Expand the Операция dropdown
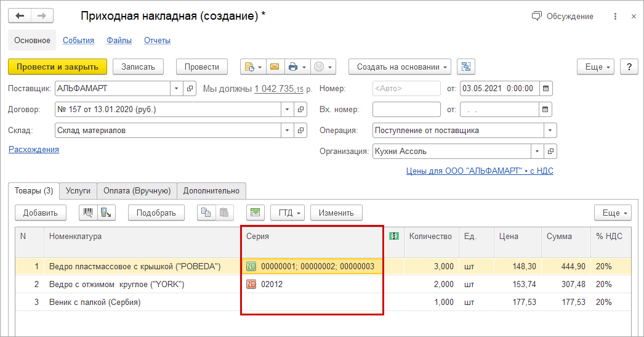Image resolution: width=644 pixels, height=337 pixels. click(x=550, y=130)
